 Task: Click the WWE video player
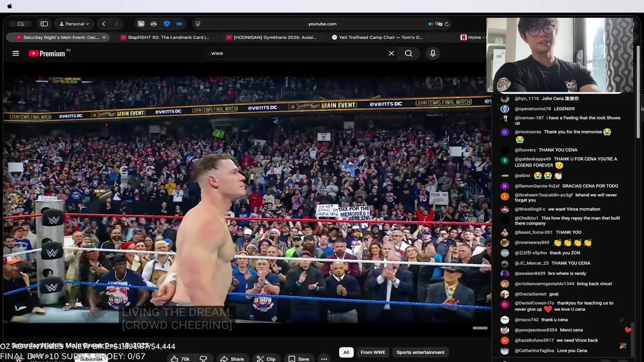(x=246, y=199)
